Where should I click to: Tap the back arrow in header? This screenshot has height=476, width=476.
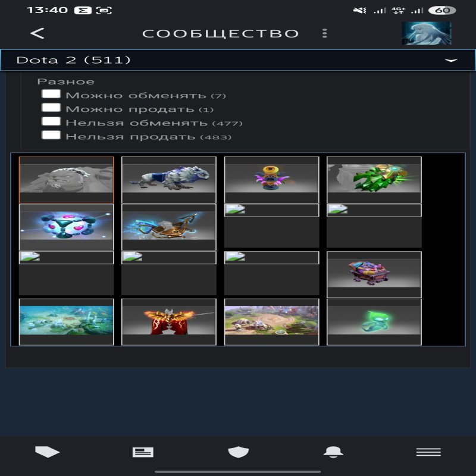point(37,33)
